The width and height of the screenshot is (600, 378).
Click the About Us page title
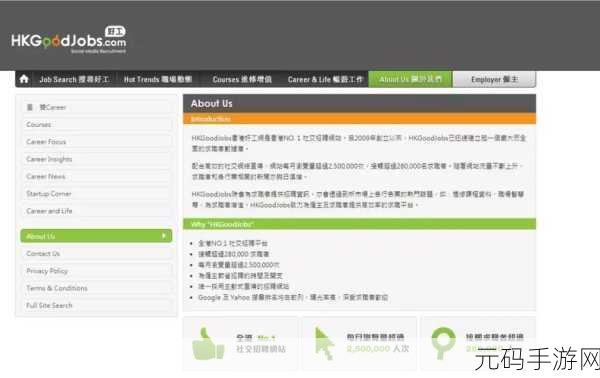[212, 103]
